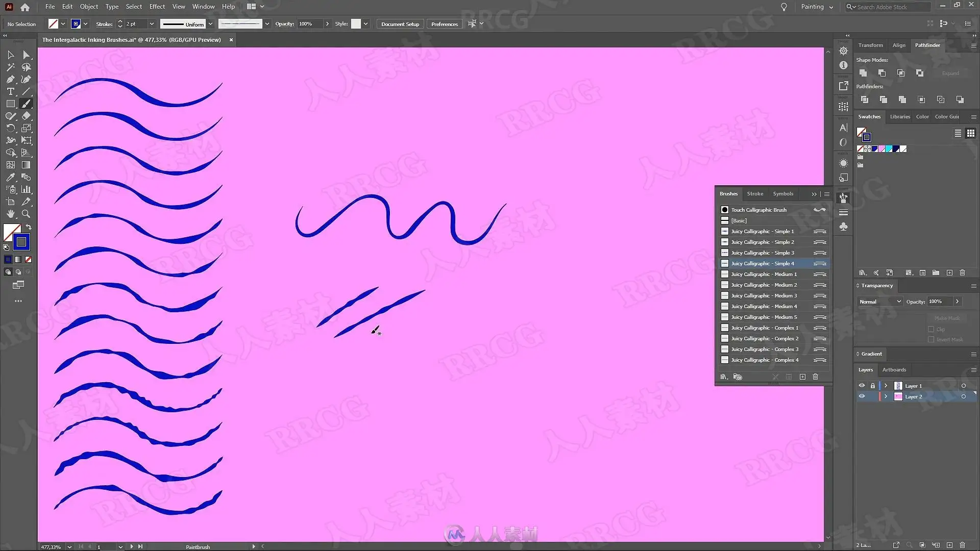This screenshot has height=551, width=980.
Task: Click the Opacity field in control bar
Action: [310, 24]
